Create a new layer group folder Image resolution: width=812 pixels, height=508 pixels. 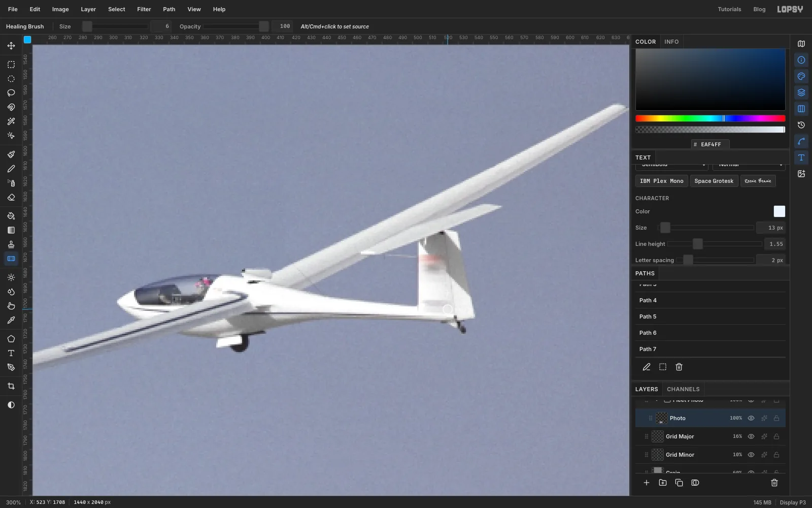[x=663, y=483]
